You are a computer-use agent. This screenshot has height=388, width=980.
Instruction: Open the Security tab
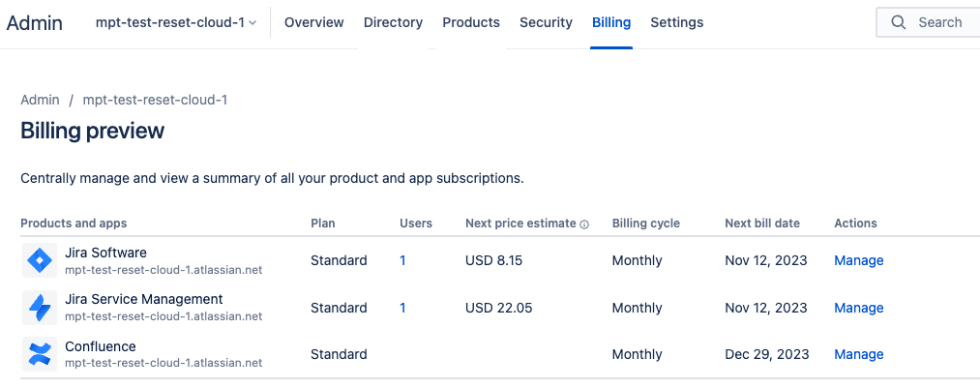546,22
